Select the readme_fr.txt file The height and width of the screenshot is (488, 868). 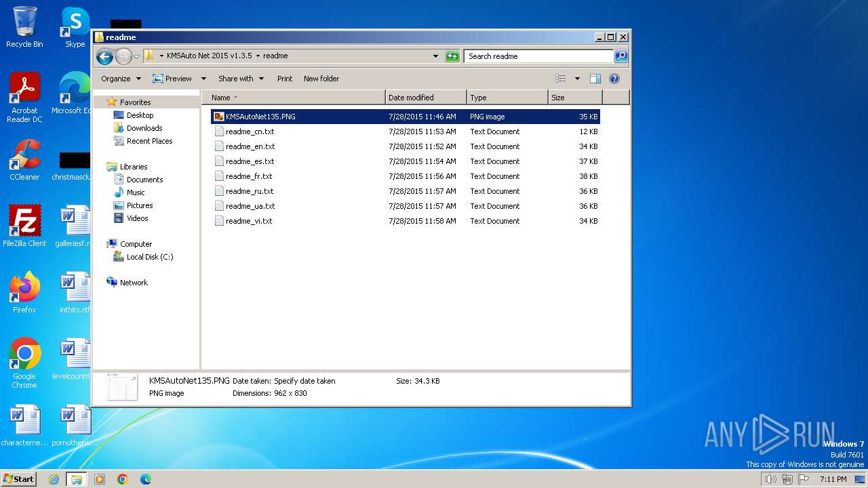[406, 176]
